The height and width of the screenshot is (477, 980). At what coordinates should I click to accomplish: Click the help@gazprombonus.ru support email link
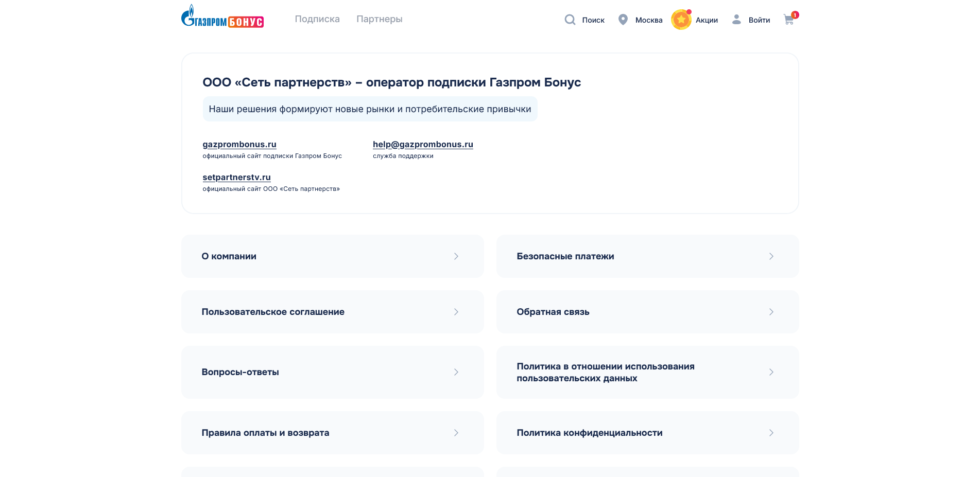tap(423, 145)
